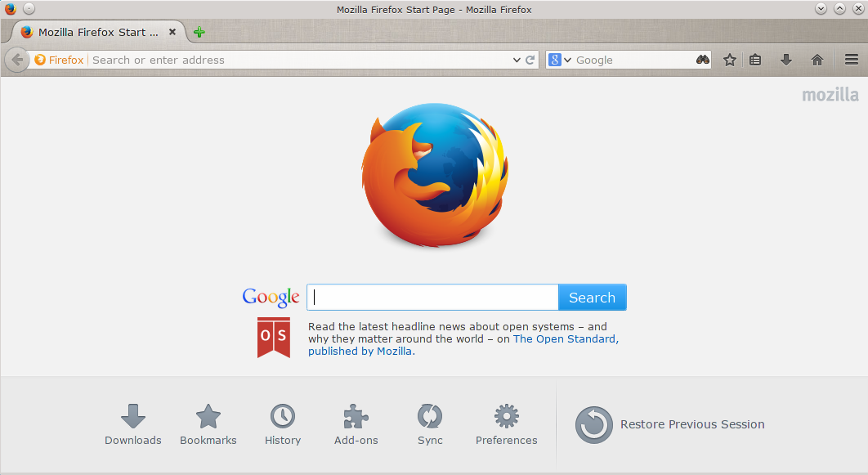Open History from the start page launcher

click(x=283, y=424)
